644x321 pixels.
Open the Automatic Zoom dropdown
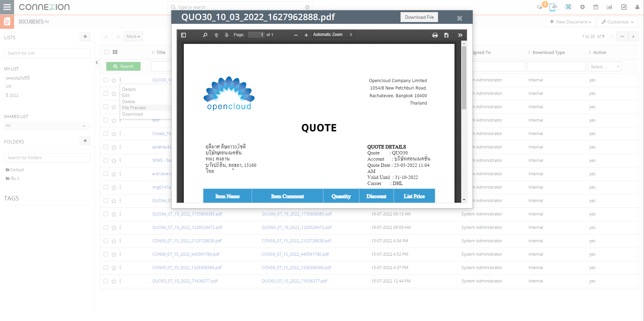332,35
